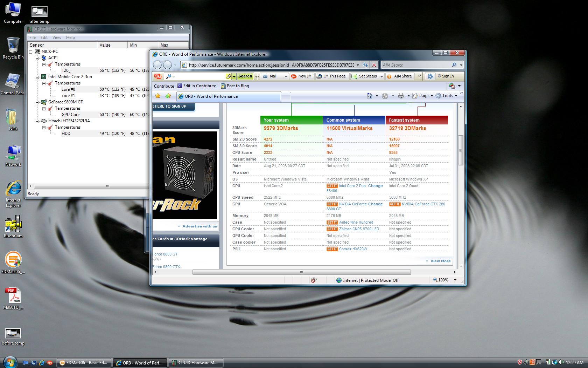Click the Edit in Contribute toolbar button

coord(197,86)
